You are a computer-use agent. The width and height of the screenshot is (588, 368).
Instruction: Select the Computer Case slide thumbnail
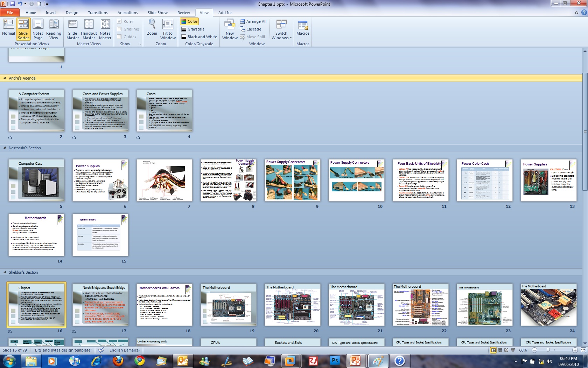coord(36,180)
